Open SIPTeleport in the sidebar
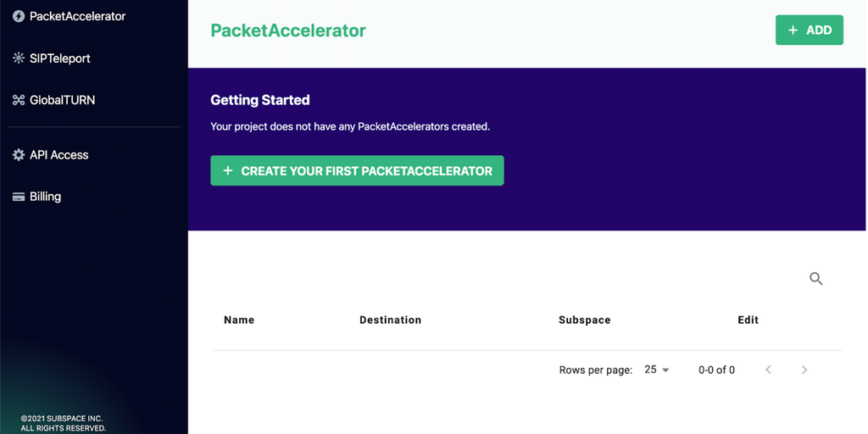The height and width of the screenshot is (434, 868). coord(59,58)
